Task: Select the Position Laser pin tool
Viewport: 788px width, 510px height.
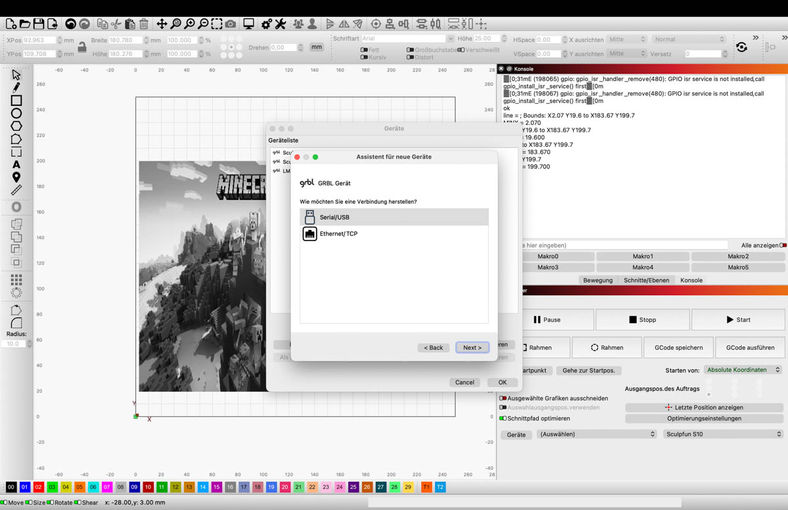Action: click(16, 177)
